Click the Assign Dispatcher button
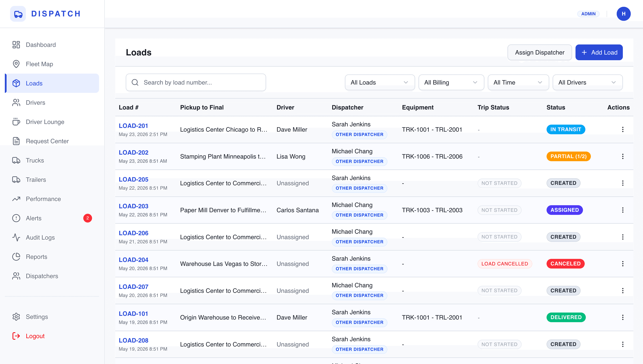The height and width of the screenshot is (364, 643). coord(540,52)
